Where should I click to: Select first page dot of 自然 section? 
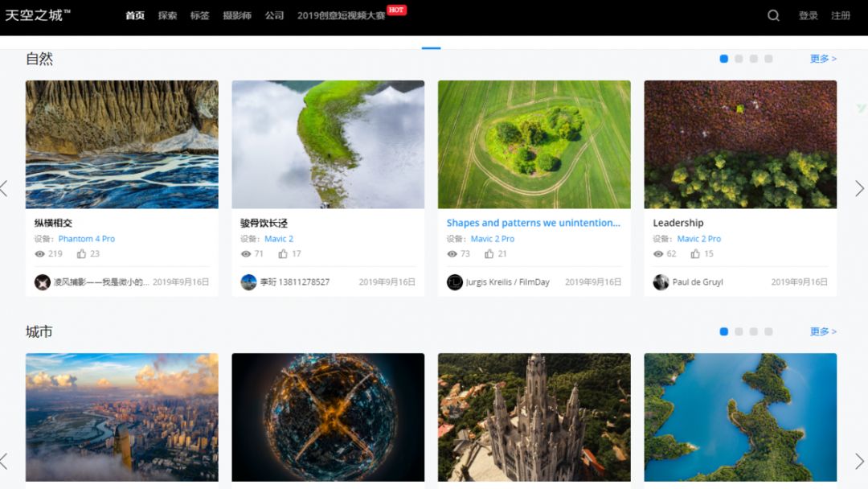coord(723,59)
